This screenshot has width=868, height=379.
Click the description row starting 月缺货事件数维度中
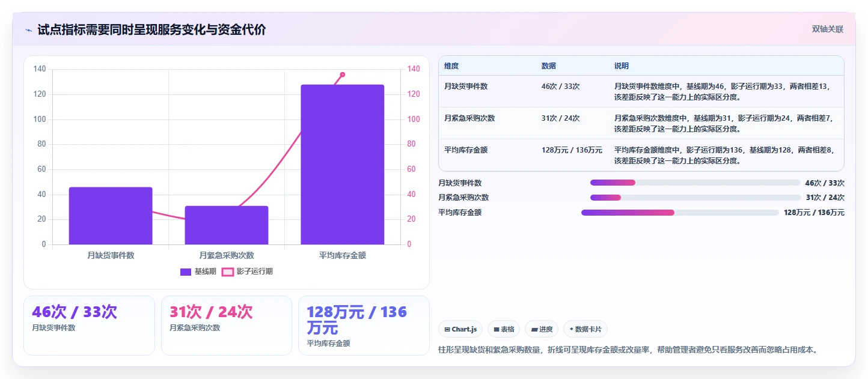[725, 91]
